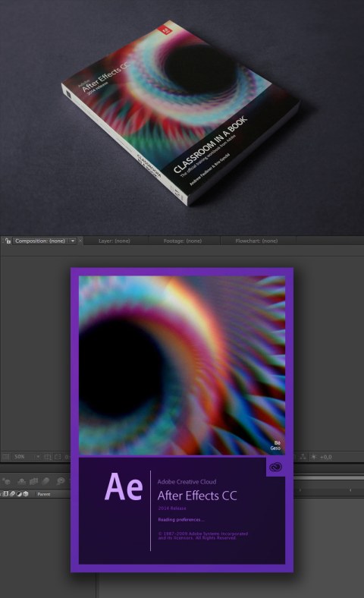Click the Reset Exposure icon
This screenshot has width=364, height=598.
click(314, 457)
